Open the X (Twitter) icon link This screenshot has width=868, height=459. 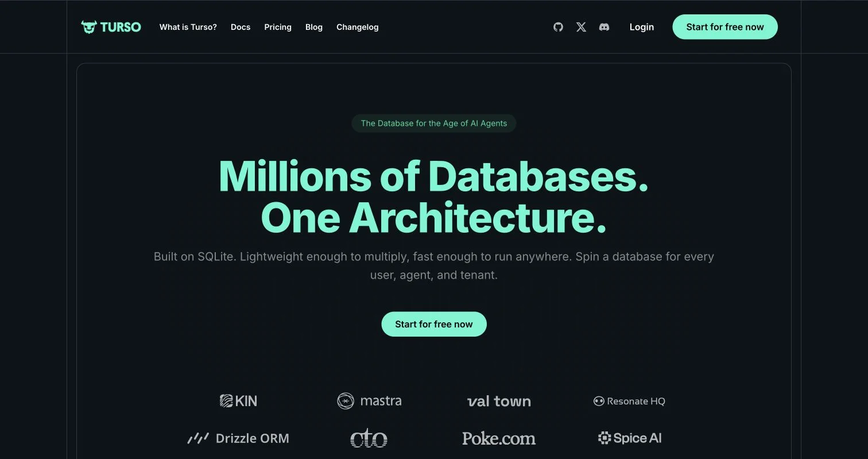[x=581, y=27]
